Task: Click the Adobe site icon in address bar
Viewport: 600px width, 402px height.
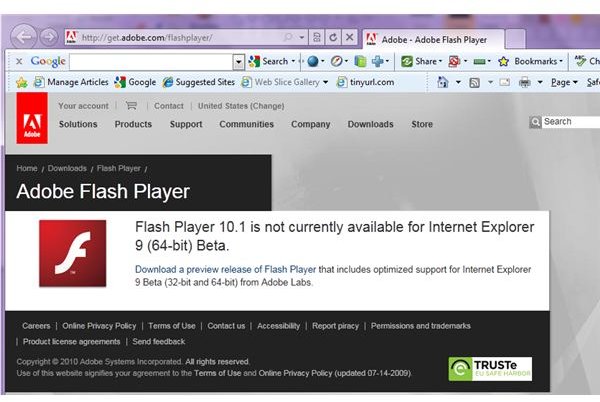Action: coord(71,37)
